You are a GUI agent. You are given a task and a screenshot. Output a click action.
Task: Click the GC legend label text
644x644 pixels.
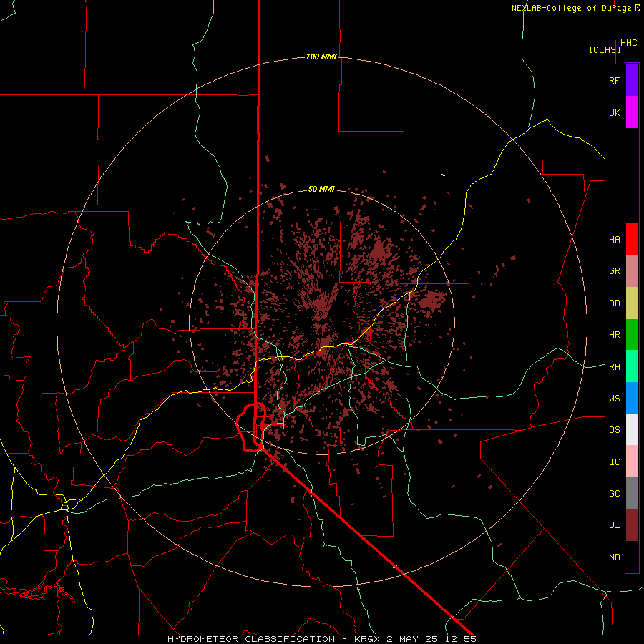pyautogui.click(x=614, y=494)
